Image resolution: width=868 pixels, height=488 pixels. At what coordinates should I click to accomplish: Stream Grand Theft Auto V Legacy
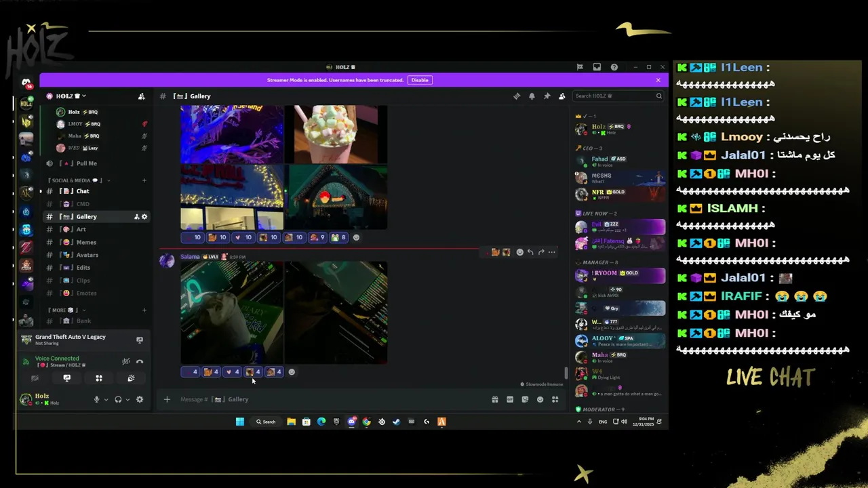(x=140, y=340)
